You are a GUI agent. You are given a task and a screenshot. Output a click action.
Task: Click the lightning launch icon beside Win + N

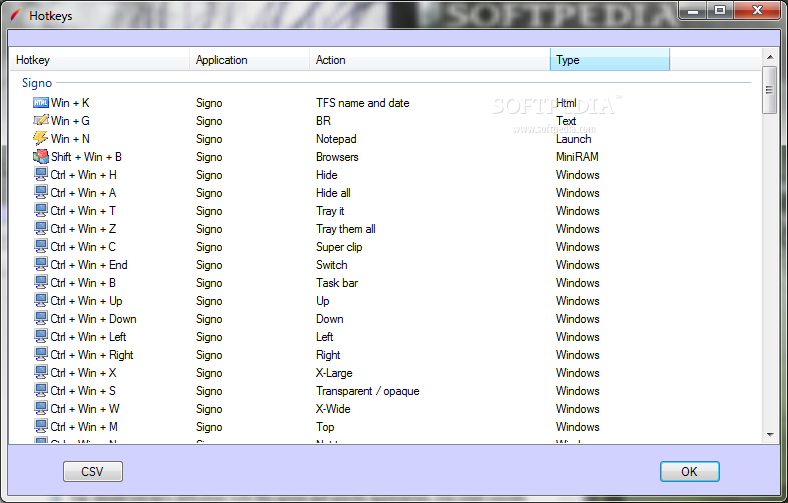[41, 138]
